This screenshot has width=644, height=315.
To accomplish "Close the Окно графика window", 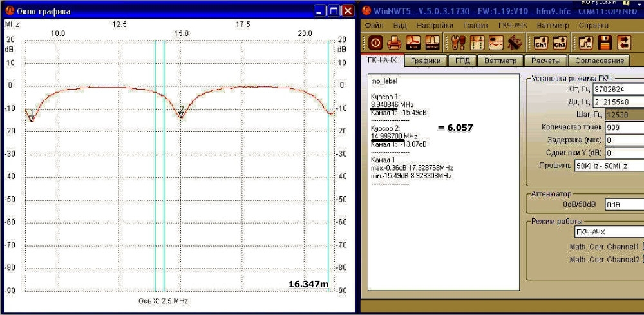I will (x=348, y=11).
